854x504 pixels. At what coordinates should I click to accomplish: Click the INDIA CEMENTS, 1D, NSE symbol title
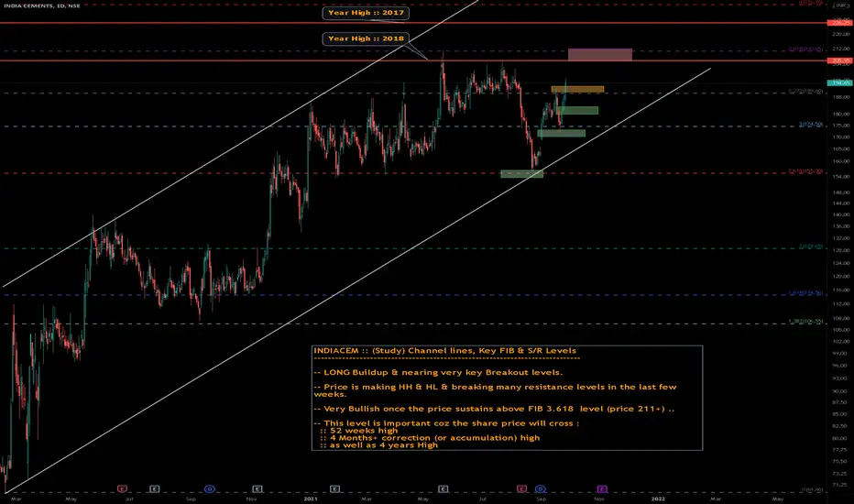41,5
